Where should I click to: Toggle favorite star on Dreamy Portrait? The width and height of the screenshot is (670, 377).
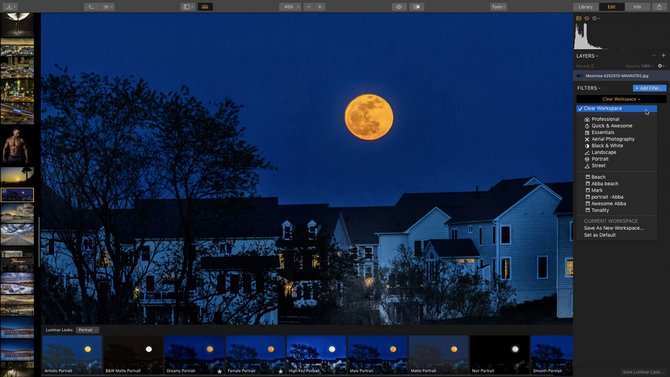pos(220,371)
